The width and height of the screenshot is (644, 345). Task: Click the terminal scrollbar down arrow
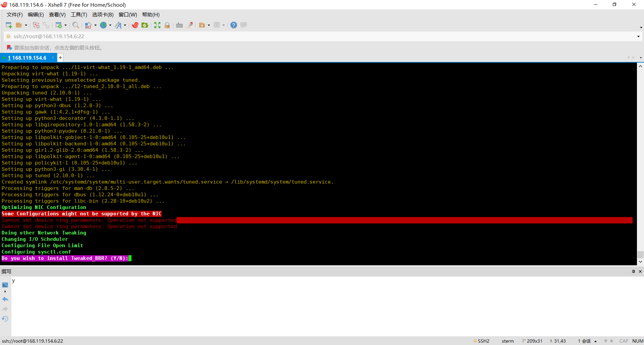(x=640, y=262)
